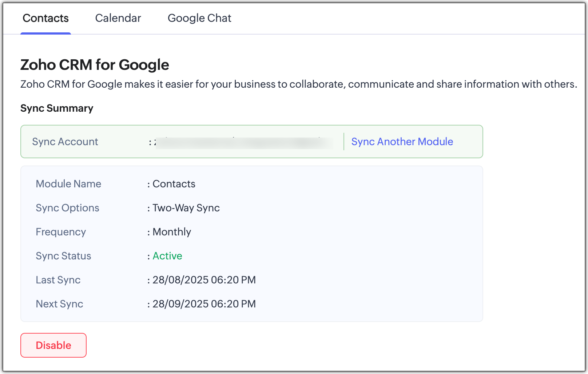The image size is (588, 374).
Task: Open the Google Chat tab
Action: tap(199, 18)
